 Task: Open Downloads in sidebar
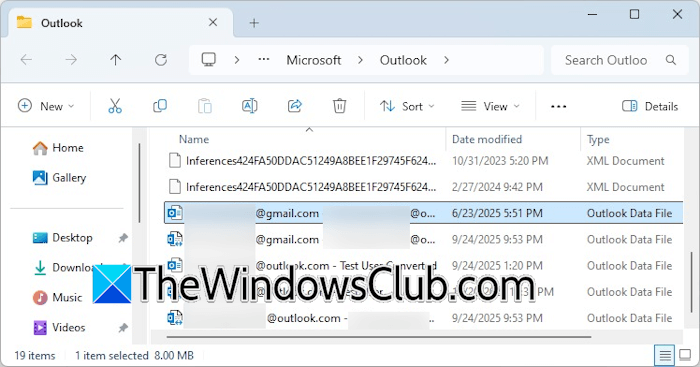pyautogui.click(x=67, y=268)
